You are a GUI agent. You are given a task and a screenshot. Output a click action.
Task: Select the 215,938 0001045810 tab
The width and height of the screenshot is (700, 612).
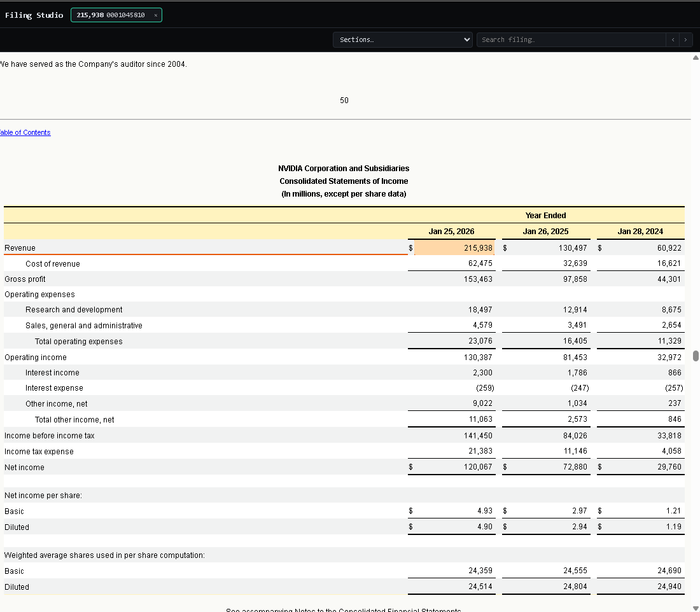116,15
